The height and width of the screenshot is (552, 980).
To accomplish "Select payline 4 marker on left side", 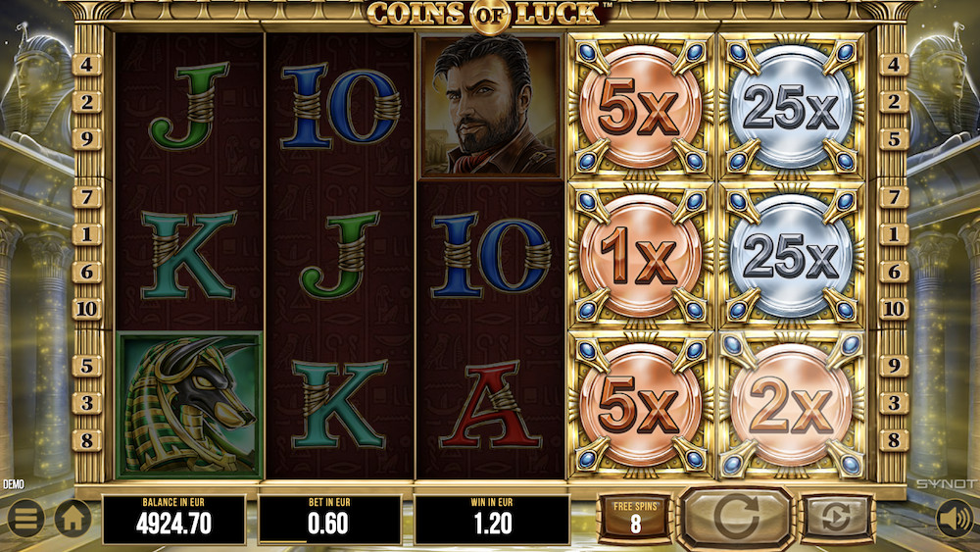I will 87,65.
